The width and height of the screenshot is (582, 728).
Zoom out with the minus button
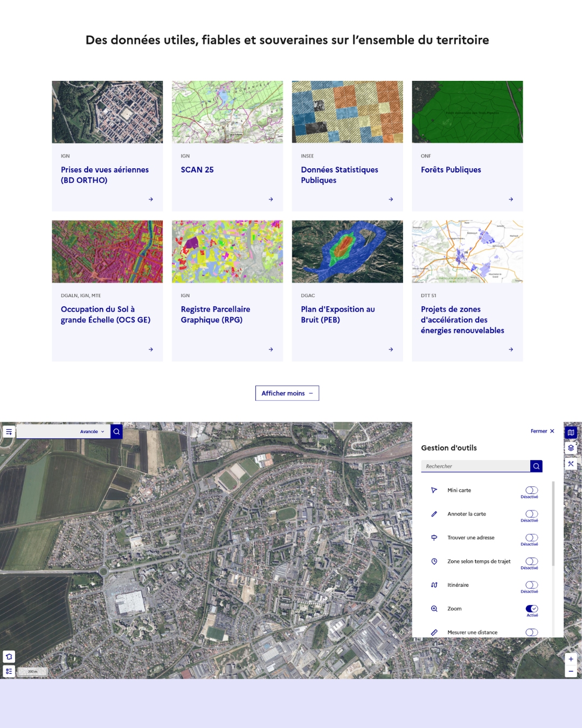pyautogui.click(x=571, y=671)
